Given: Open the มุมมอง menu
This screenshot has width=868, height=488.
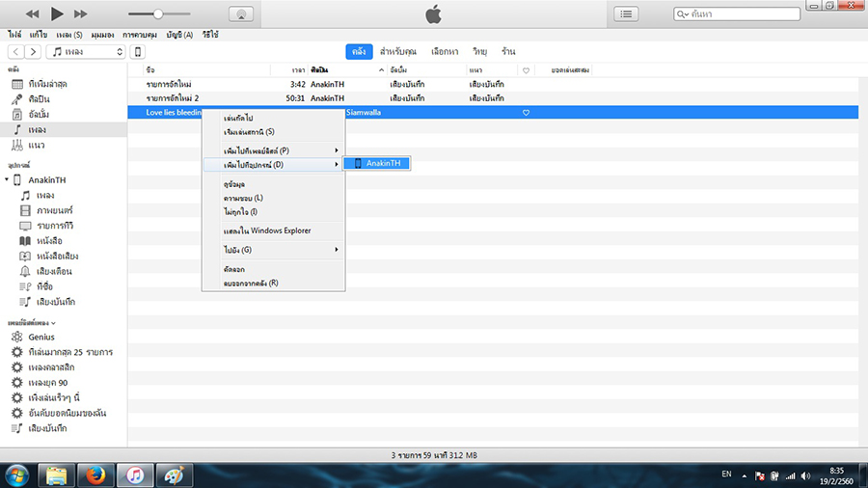Looking at the screenshot, I should click(x=102, y=35).
